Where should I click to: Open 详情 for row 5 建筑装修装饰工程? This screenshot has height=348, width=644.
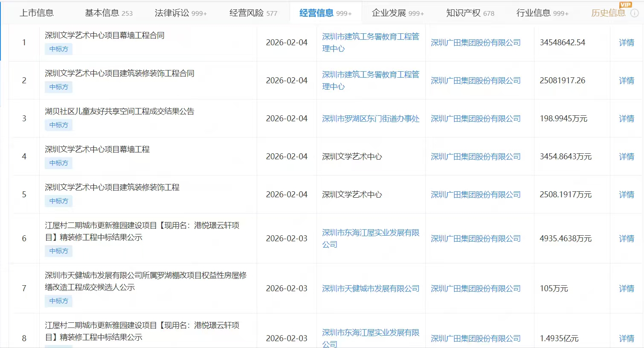click(627, 194)
